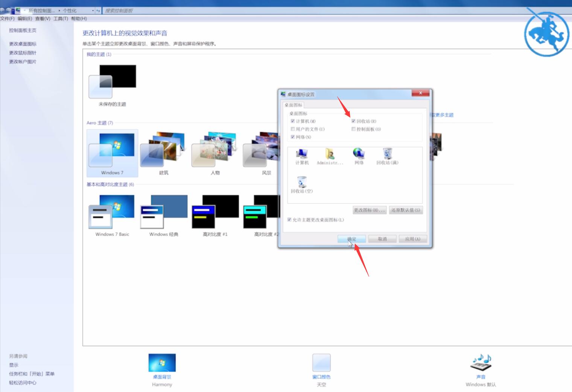Open 窗口颜色 window color settings
This screenshot has width=572, height=392.
click(x=321, y=370)
